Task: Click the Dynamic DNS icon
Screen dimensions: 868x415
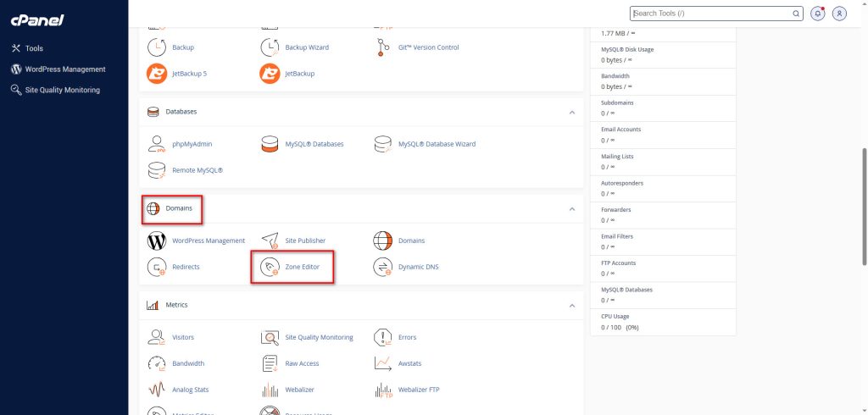Action: tap(383, 267)
